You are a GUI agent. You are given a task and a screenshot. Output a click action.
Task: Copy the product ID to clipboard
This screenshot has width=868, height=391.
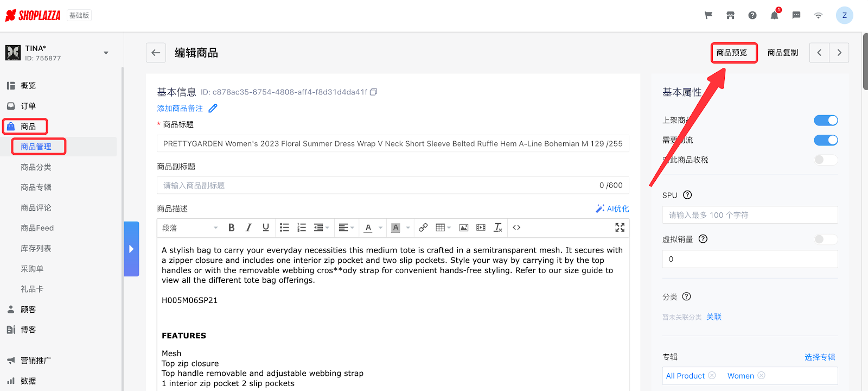tap(373, 92)
